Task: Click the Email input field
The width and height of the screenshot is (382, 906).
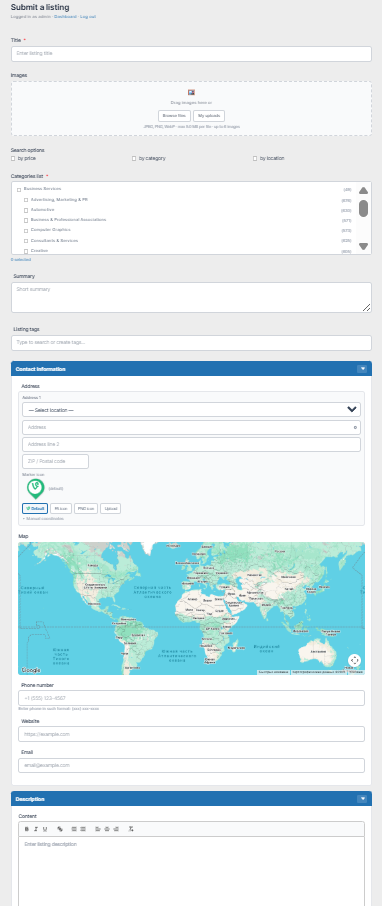Action: pyautogui.click(x=191, y=765)
